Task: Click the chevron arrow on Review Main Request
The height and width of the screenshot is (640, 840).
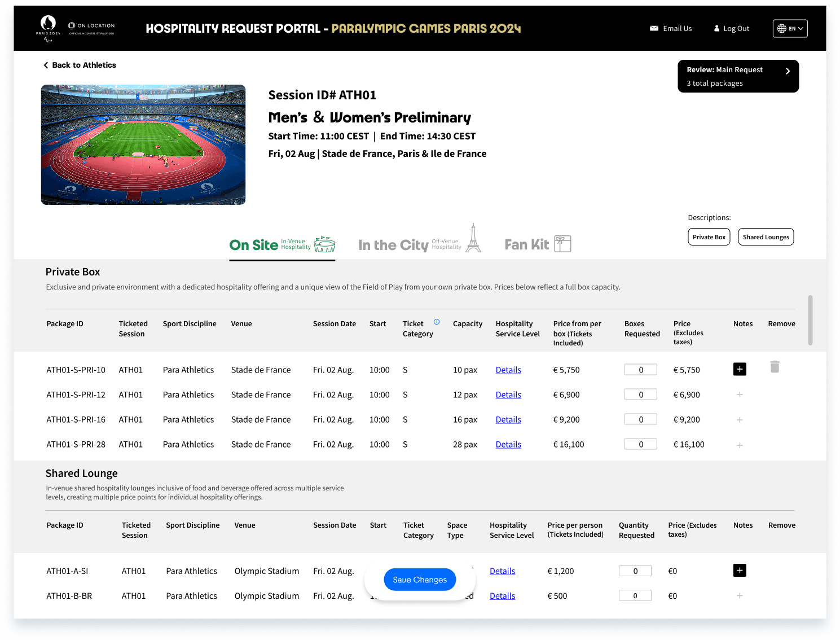Action: (788, 71)
